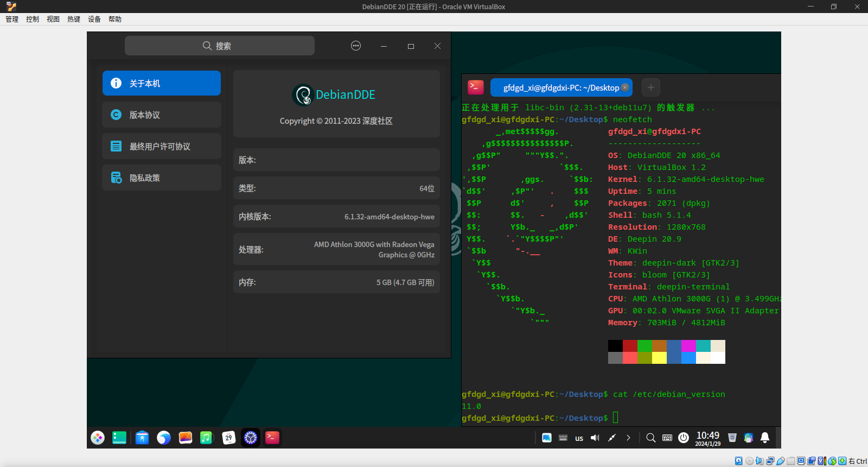
Task: Open the Trash icon in the dock
Action: [732, 438]
